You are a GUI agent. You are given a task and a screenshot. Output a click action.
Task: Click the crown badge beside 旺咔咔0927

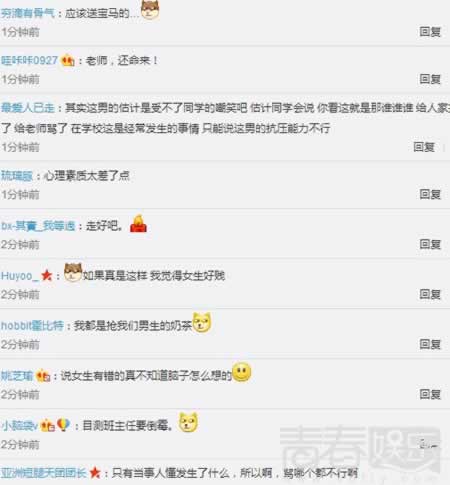click(68, 60)
